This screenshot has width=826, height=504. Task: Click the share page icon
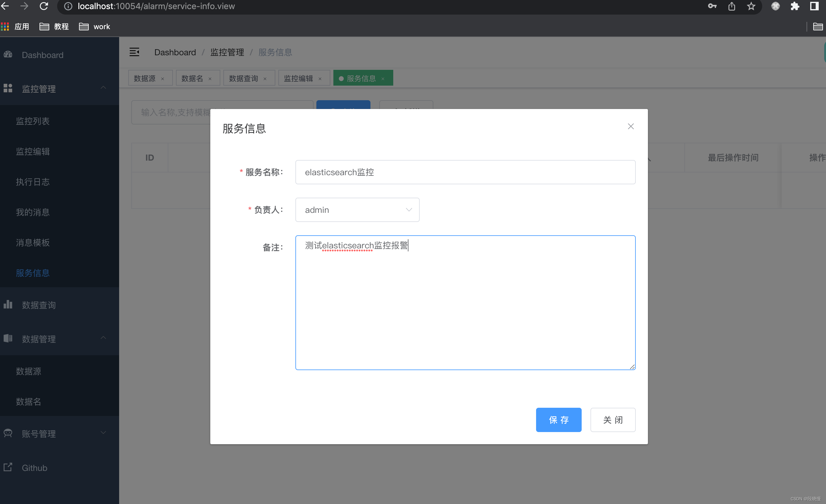(x=732, y=6)
